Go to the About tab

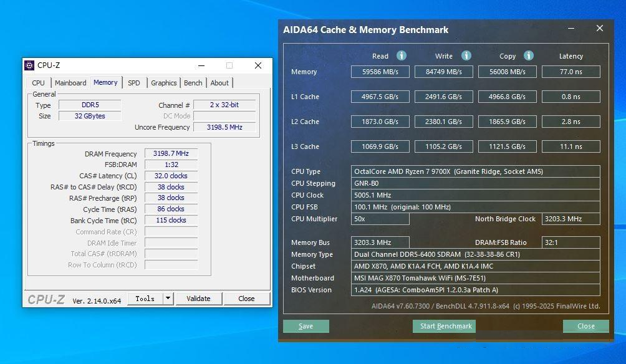(219, 83)
